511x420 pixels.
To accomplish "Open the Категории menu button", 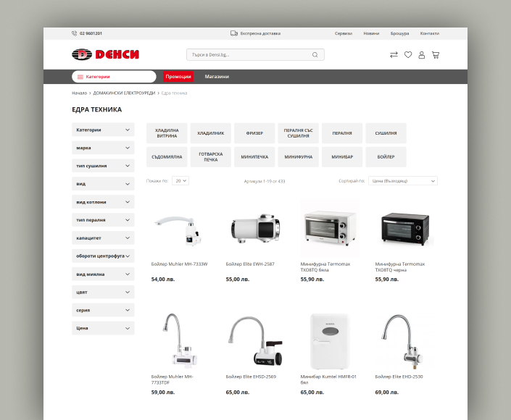I will 114,77.
